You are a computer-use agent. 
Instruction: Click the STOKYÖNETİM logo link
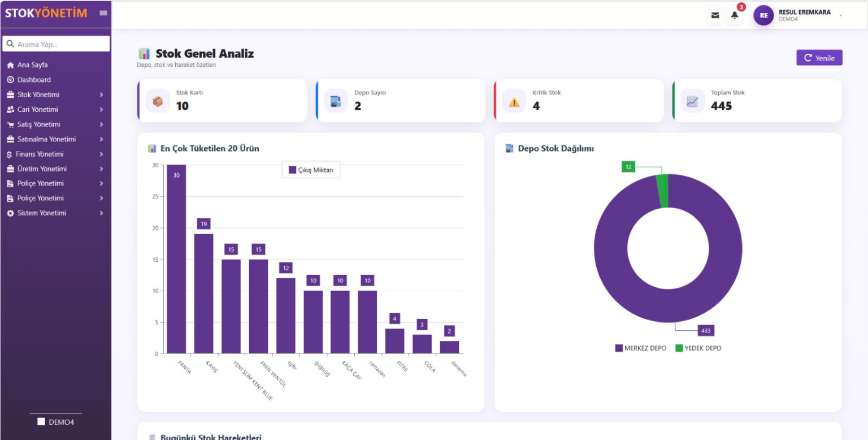pyautogui.click(x=46, y=13)
